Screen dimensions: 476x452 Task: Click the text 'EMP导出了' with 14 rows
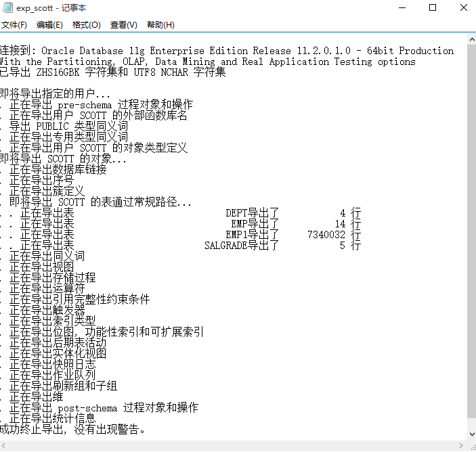pos(255,224)
